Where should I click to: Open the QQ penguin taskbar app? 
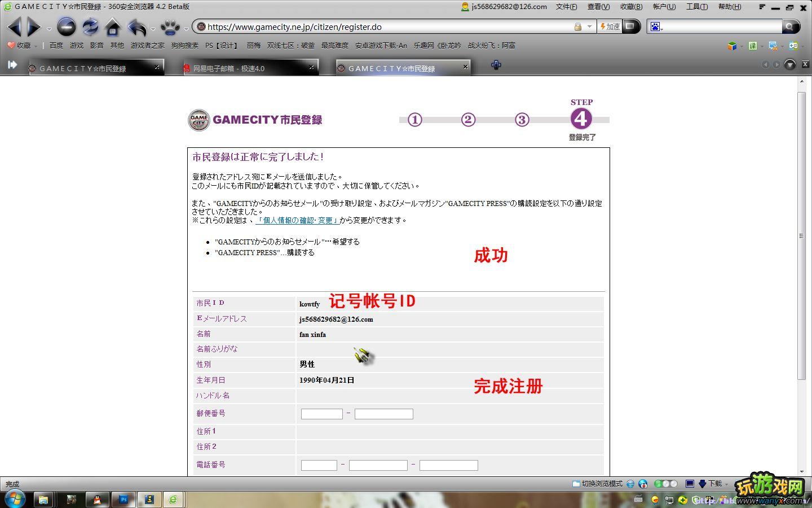[98, 500]
